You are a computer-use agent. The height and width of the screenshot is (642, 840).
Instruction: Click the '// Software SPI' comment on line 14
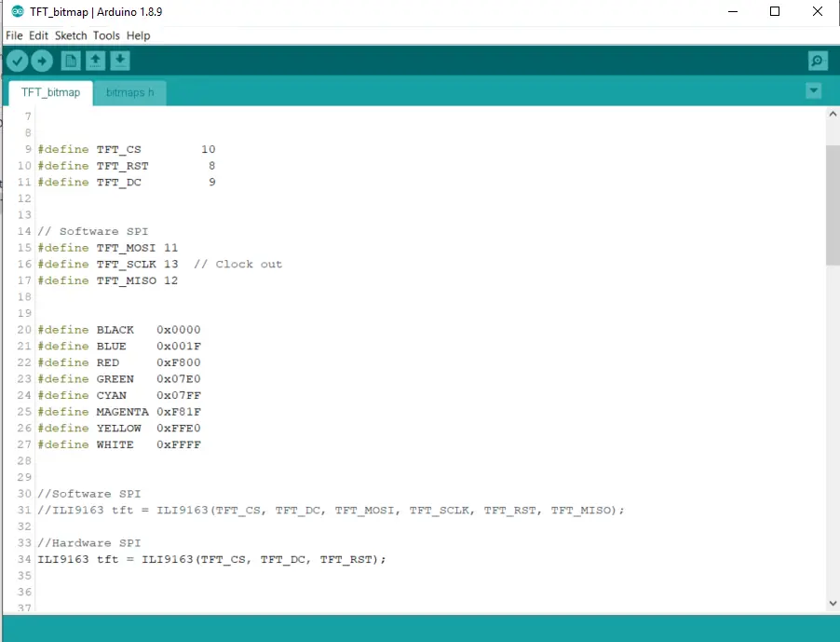pyautogui.click(x=93, y=231)
